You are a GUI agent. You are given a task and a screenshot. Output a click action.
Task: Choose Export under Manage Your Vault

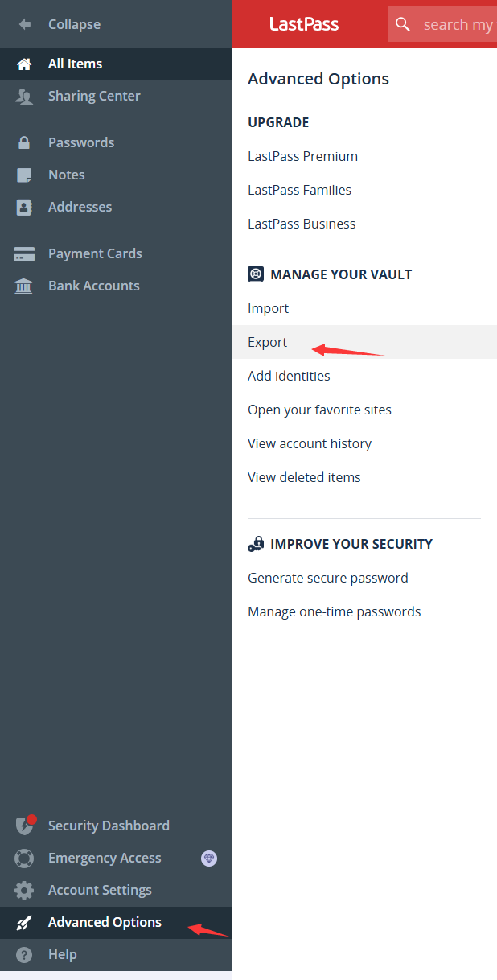pyautogui.click(x=267, y=342)
